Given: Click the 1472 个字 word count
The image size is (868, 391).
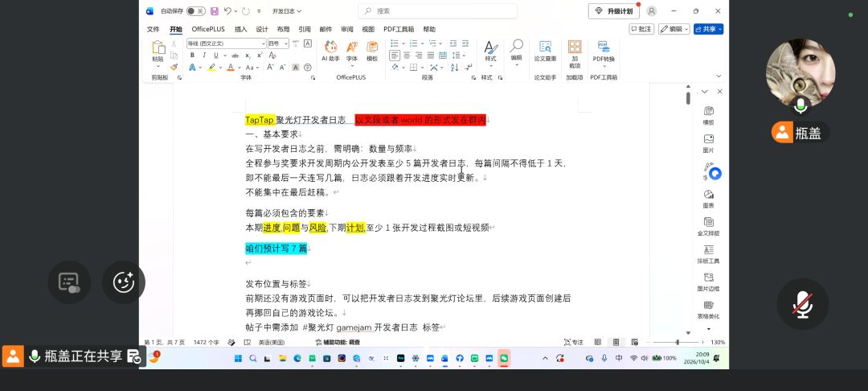Looking at the screenshot, I should click(206, 342).
